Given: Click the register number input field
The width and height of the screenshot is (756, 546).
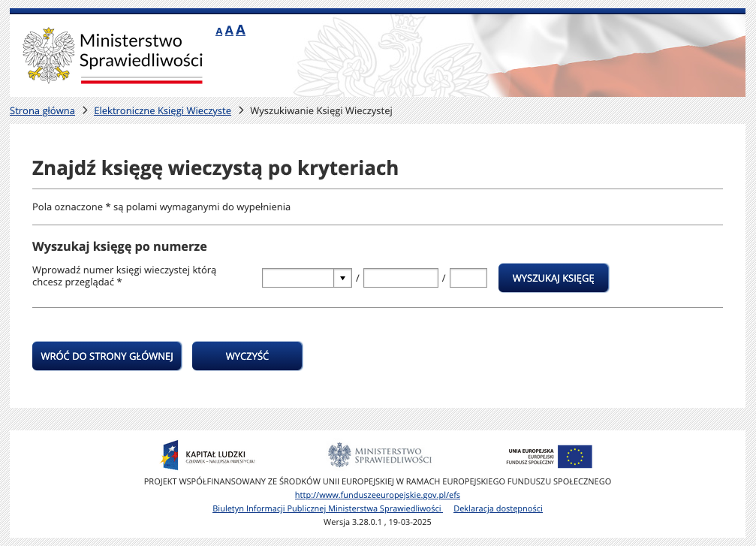Looking at the screenshot, I should click(400, 277).
